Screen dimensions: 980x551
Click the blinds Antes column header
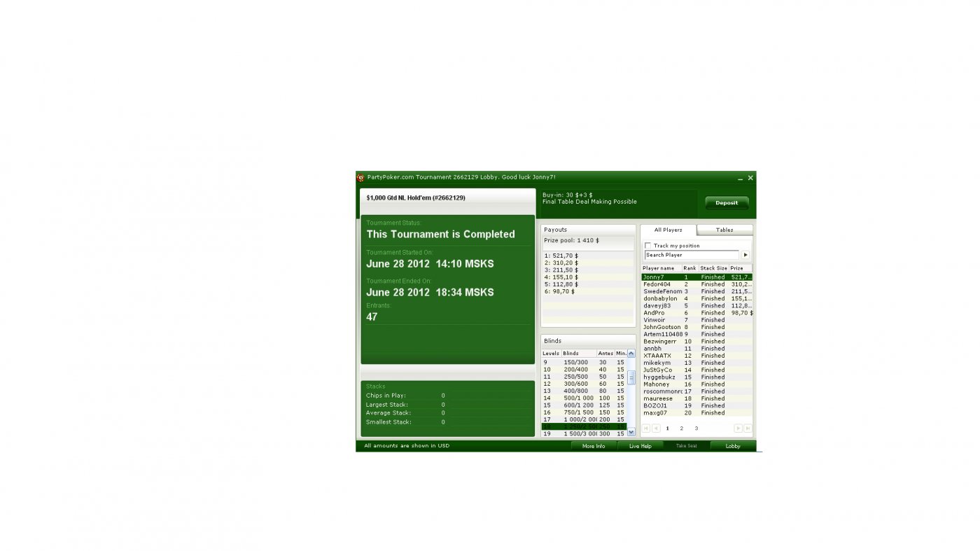tap(606, 354)
